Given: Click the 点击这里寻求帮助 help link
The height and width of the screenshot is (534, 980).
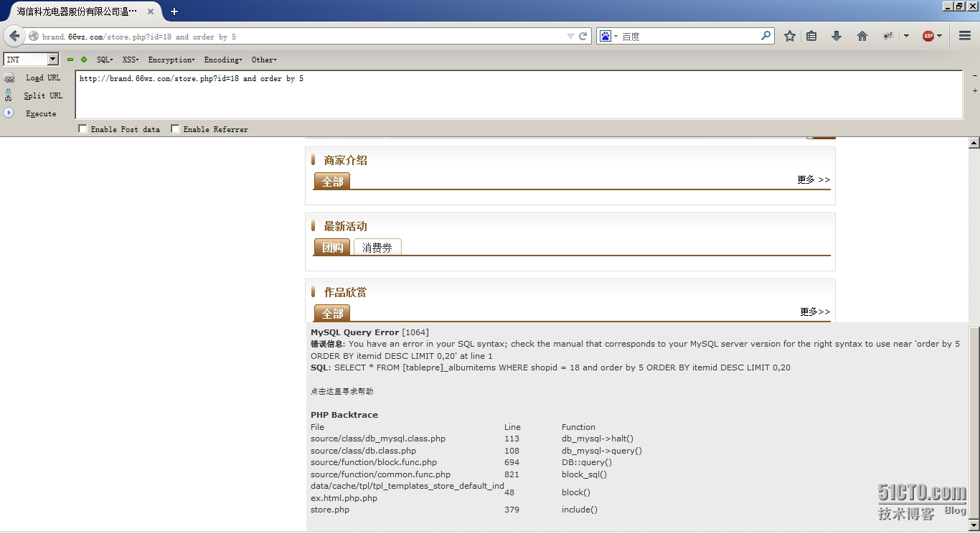Looking at the screenshot, I should (341, 391).
